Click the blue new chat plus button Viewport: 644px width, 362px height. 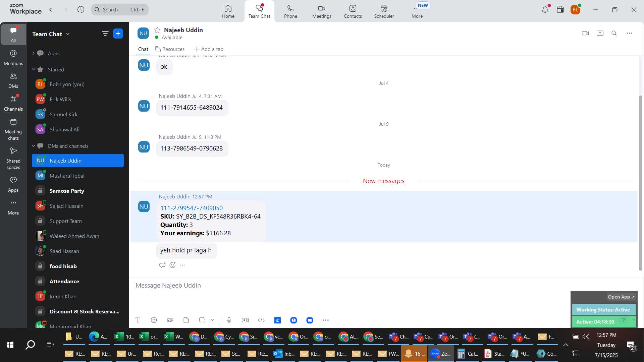point(118,34)
